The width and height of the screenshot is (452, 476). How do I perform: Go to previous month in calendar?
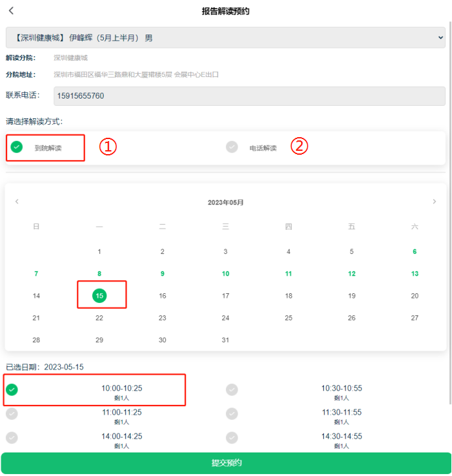[x=17, y=202]
